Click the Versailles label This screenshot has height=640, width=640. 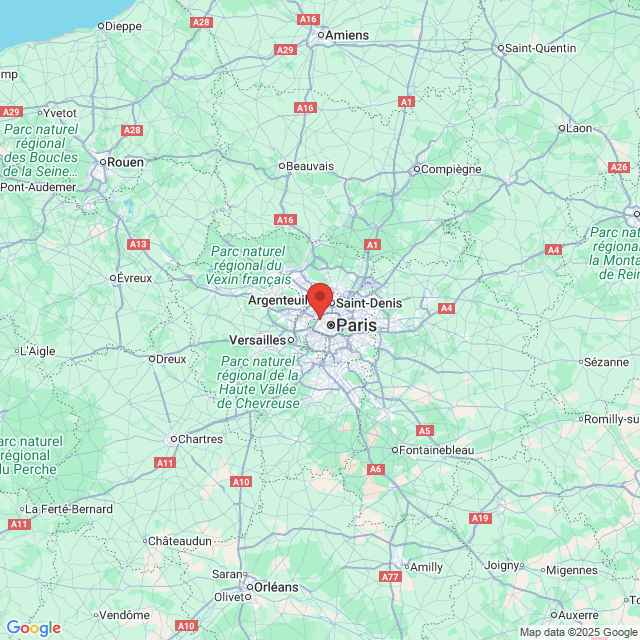pos(258,340)
